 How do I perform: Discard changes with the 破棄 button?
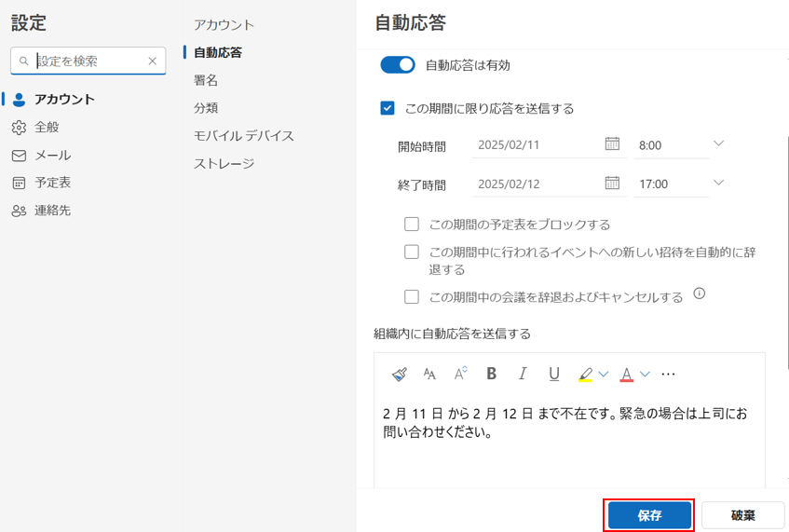[742, 515]
